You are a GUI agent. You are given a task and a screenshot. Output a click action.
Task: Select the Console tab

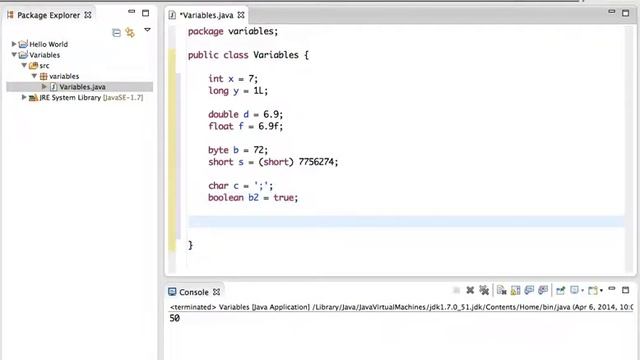coord(193,292)
